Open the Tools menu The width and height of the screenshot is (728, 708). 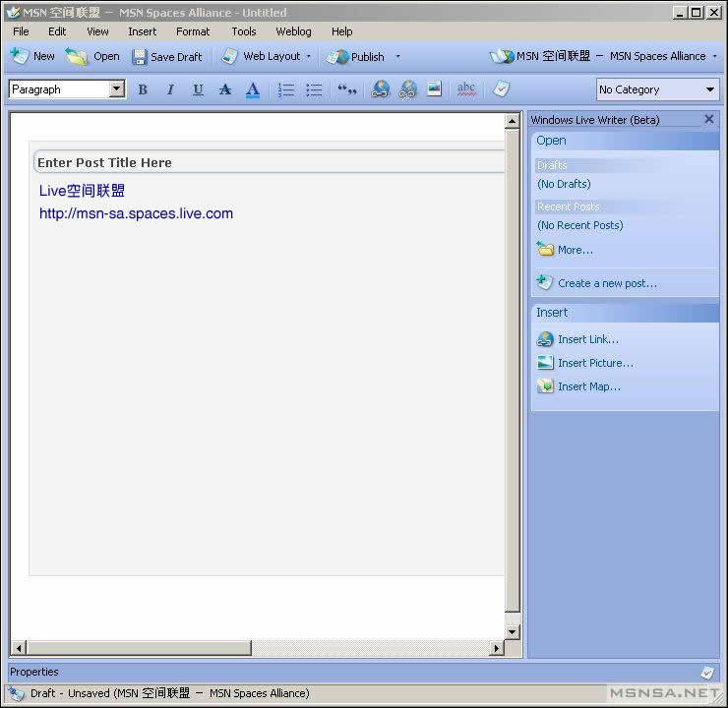[244, 31]
